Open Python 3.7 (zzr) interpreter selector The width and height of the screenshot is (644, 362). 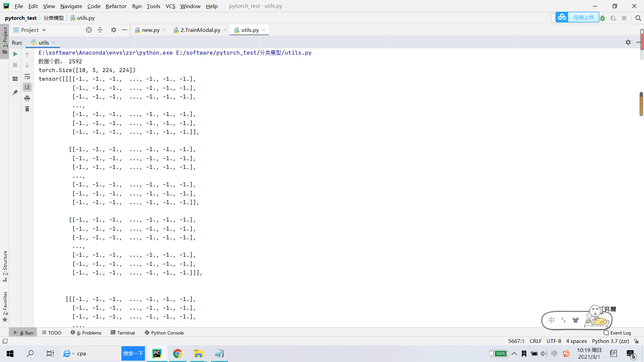(610, 341)
